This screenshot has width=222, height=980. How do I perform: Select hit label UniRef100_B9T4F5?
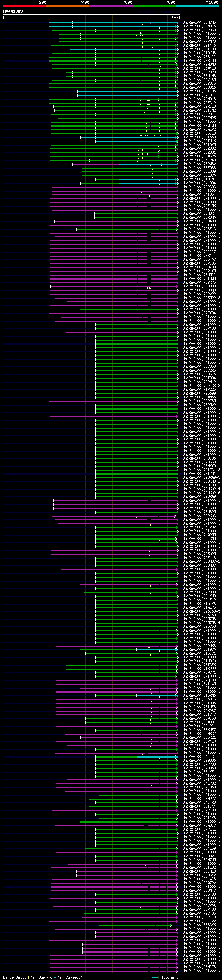click(x=199, y=45)
